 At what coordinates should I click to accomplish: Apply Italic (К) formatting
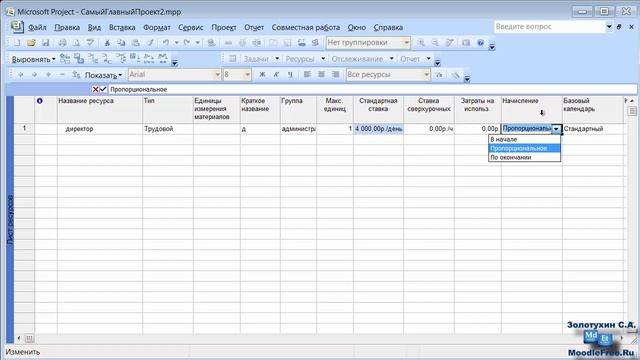click(x=276, y=75)
